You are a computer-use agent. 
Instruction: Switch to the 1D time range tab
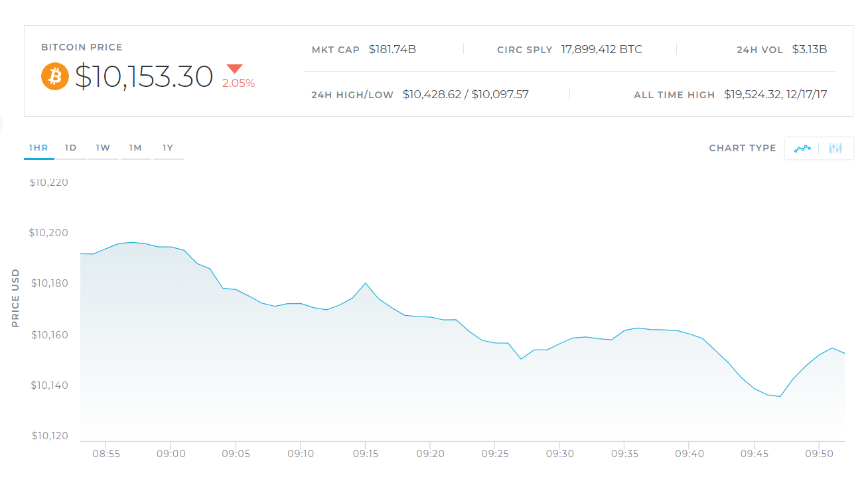71,148
